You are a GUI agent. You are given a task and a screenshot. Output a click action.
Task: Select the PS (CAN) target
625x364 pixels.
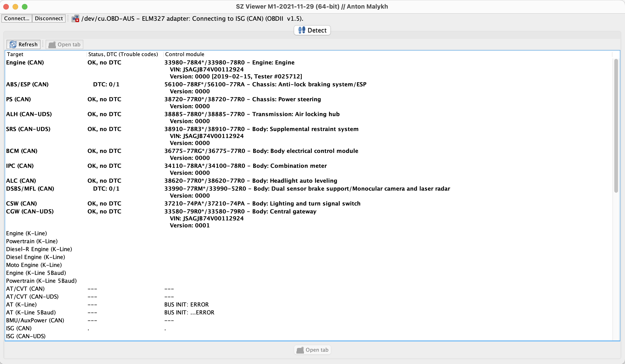(18, 99)
